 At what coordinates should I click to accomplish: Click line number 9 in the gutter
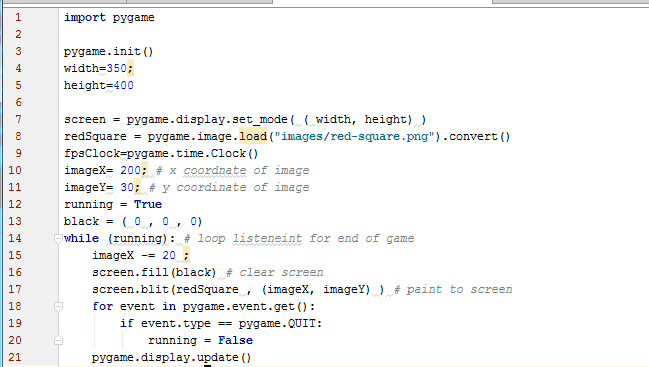pos(18,153)
